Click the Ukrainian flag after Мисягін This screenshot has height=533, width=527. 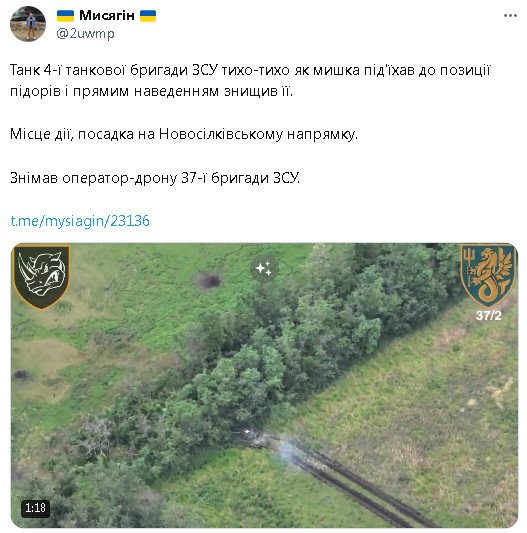[x=148, y=16]
